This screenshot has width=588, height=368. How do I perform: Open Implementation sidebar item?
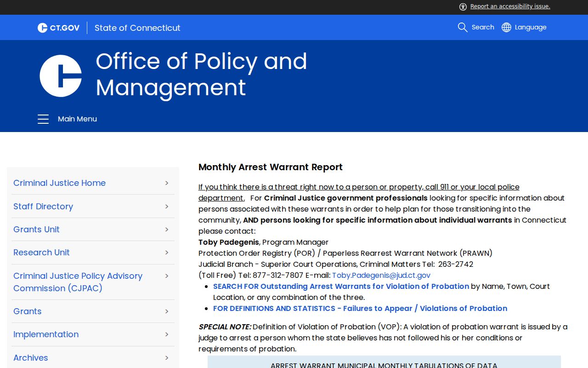[x=46, y=334]
